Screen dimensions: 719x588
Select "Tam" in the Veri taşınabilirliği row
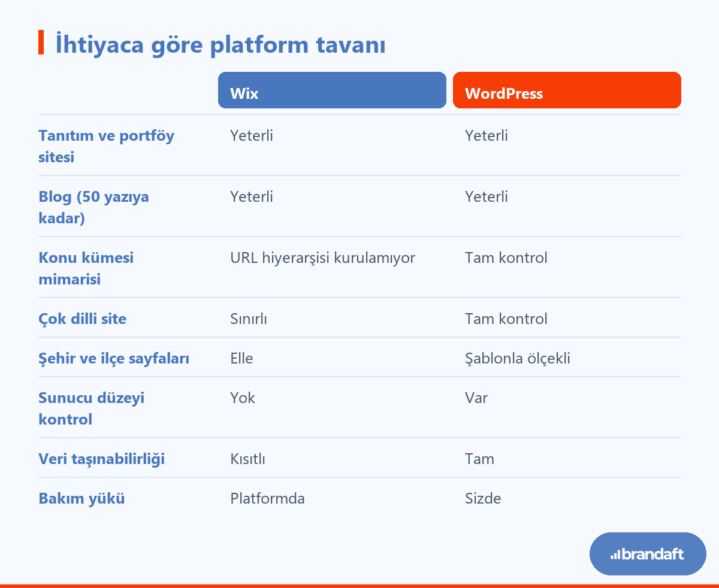click(479, 459)
